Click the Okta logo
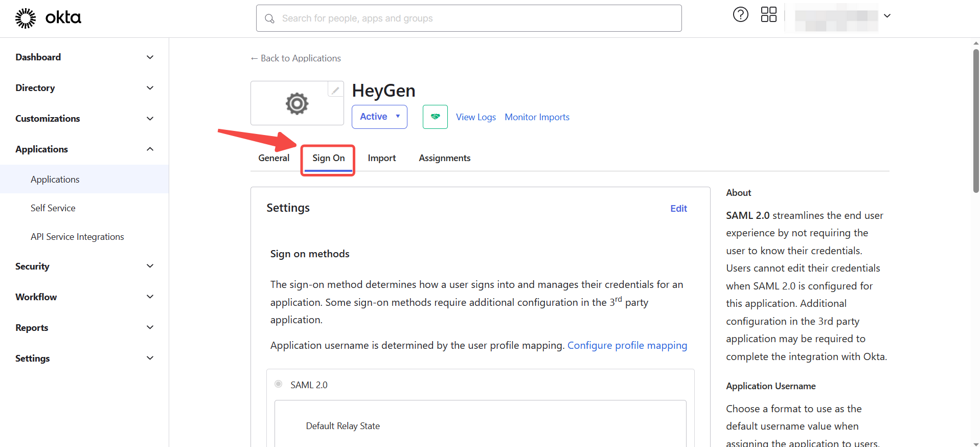980x447 pixels. pos(48,18)
